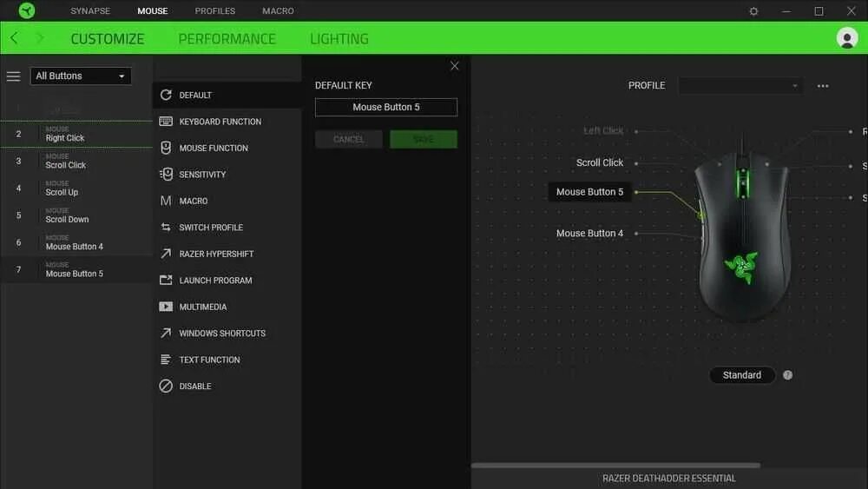Toggle the hamburger menu sidebar
868x489 pixels.
[13, 76]
